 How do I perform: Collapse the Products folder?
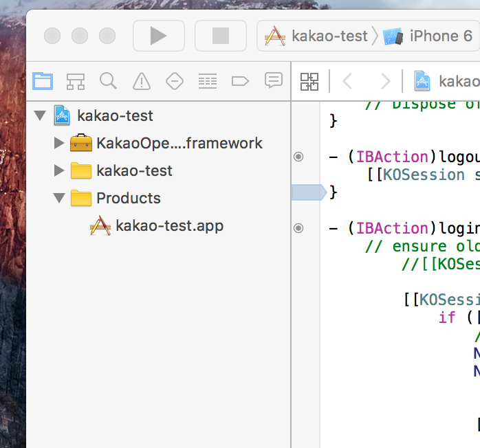pyautogui.click(x=58, y=198)
